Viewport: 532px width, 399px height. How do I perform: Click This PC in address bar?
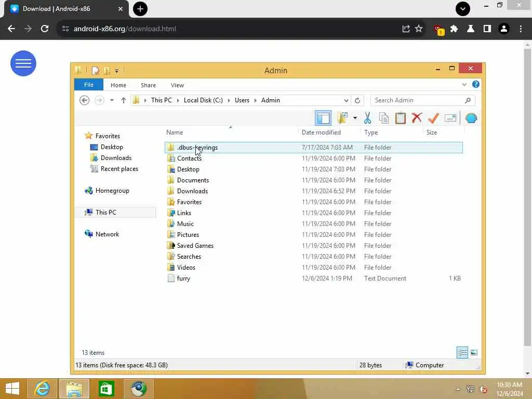[162, 100]
